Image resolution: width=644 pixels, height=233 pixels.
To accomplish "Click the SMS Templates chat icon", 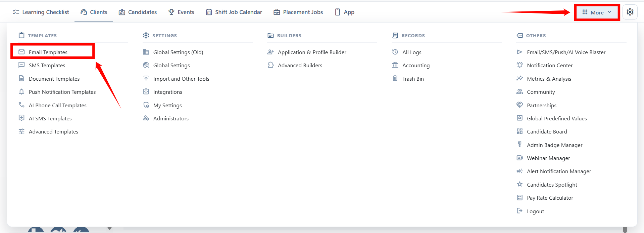I will tap(21, 65).
